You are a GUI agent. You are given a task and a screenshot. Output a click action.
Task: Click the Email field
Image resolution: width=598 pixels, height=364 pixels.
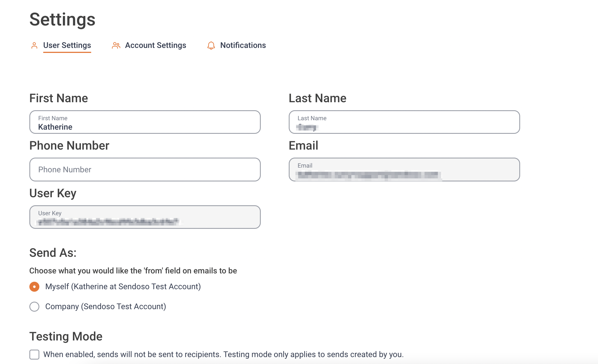pos(404,170)
